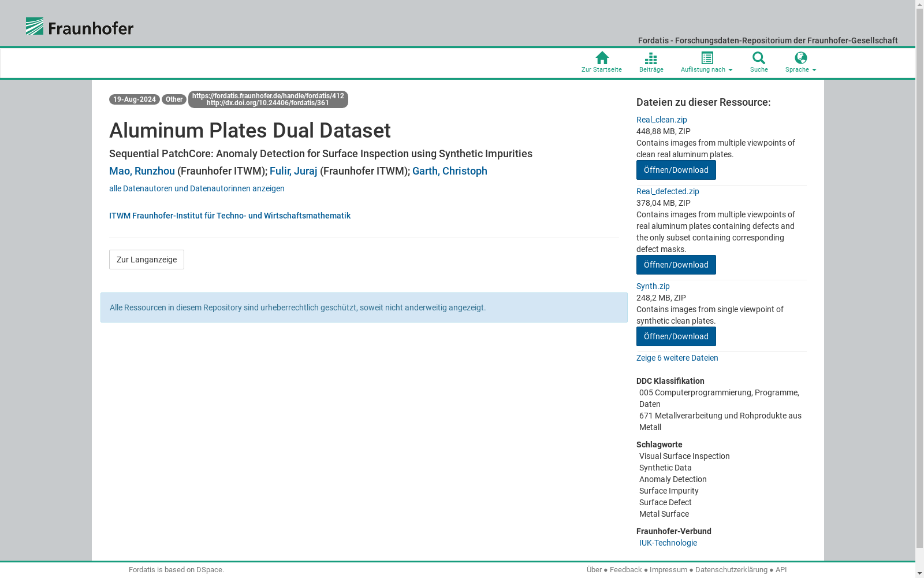Go to Zur Startseite home icon
The image size is (924, 578).
(602, 62)
